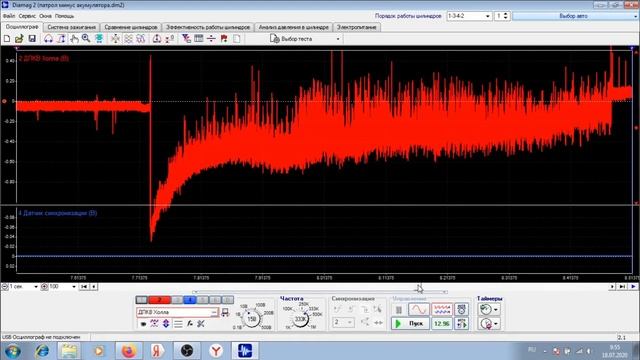The image size is (640, 360).
Task: Click the Пуск start button
Action: tap(410, 324)
